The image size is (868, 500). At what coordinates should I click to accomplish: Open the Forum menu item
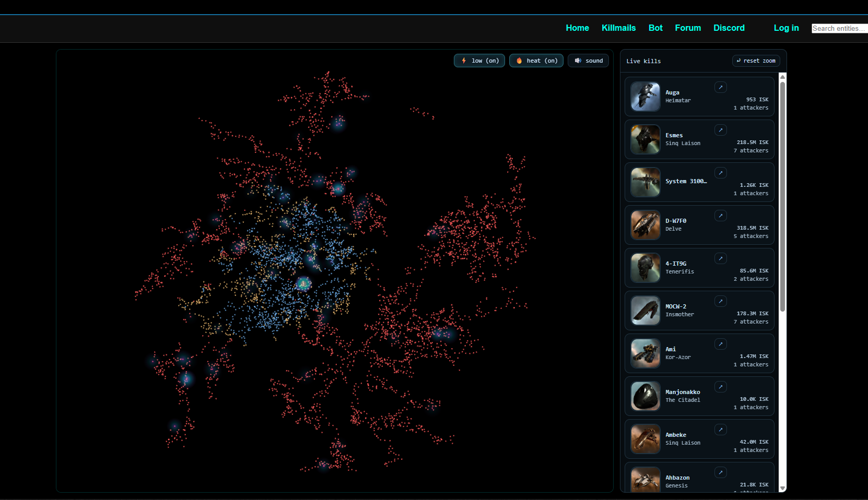click(688, 28)
